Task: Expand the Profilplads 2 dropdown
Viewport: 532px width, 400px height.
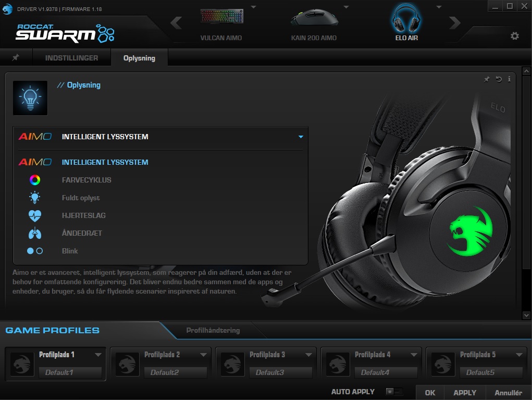Action: tap(203, 355)
